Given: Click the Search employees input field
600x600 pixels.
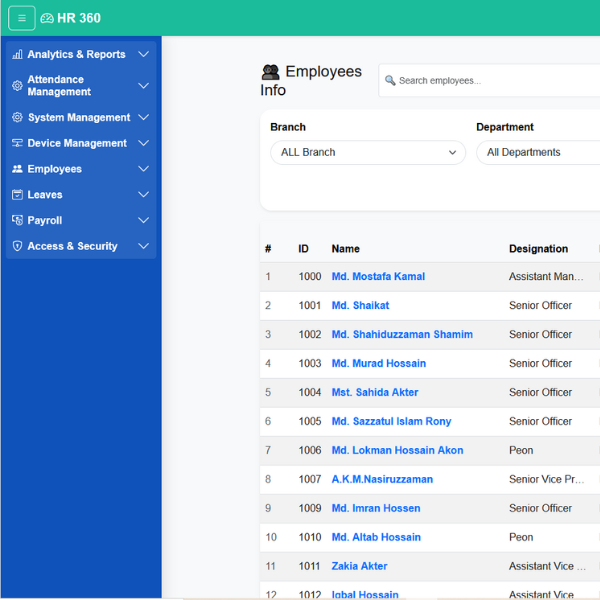Looking at the screenshot, I should [x=490, y=81].
